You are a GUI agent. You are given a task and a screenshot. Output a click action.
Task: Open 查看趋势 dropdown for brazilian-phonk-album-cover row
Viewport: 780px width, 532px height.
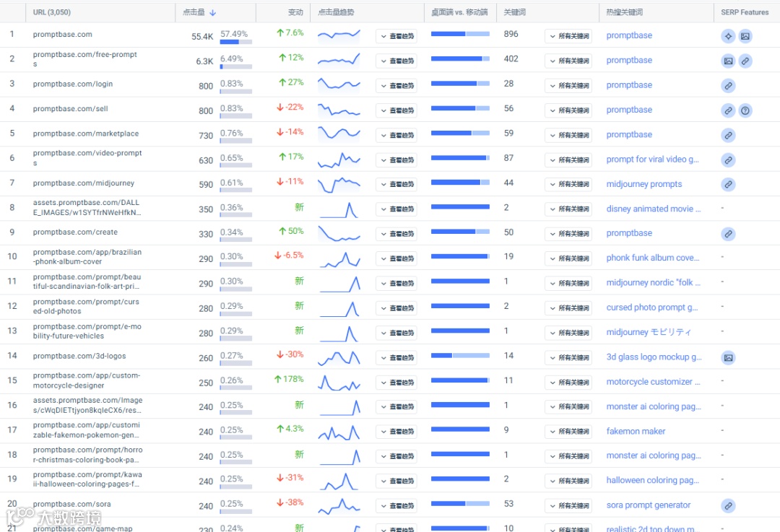(x=396, y=258)
